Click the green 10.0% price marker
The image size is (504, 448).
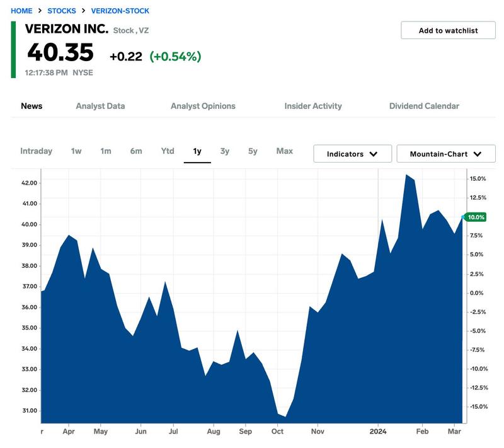pyautogui.click(x=476, y=217)
